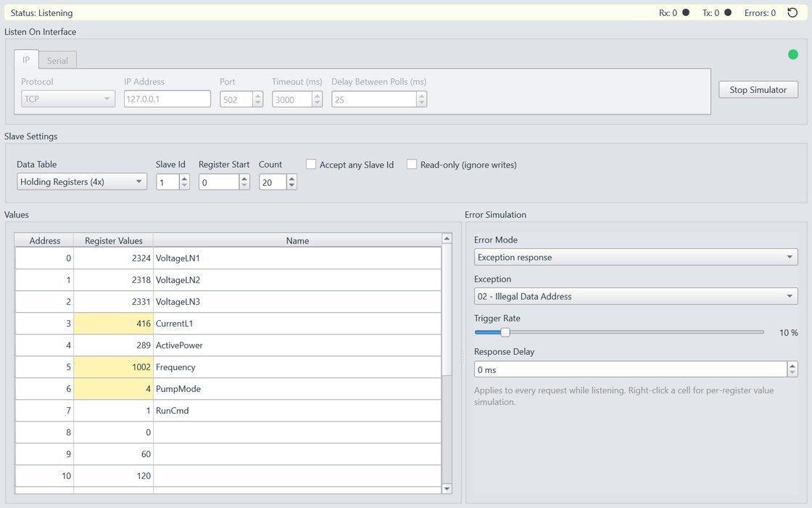Click the address 8 row cell
812x508 pixels.
(x=44, y=433)
